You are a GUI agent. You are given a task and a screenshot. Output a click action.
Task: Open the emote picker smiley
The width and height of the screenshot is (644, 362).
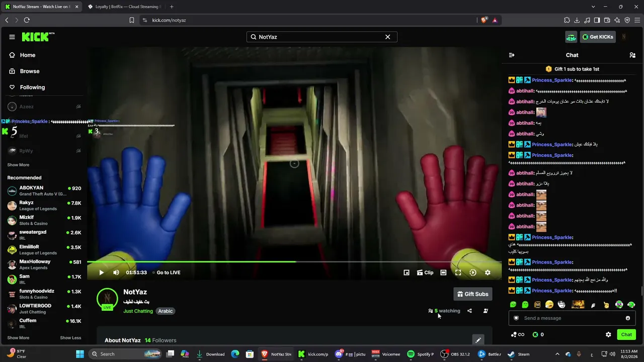coord(628,318)
